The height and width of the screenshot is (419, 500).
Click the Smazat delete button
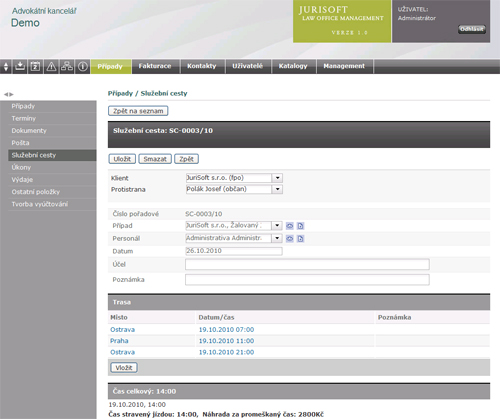click(x=155, y=159)
